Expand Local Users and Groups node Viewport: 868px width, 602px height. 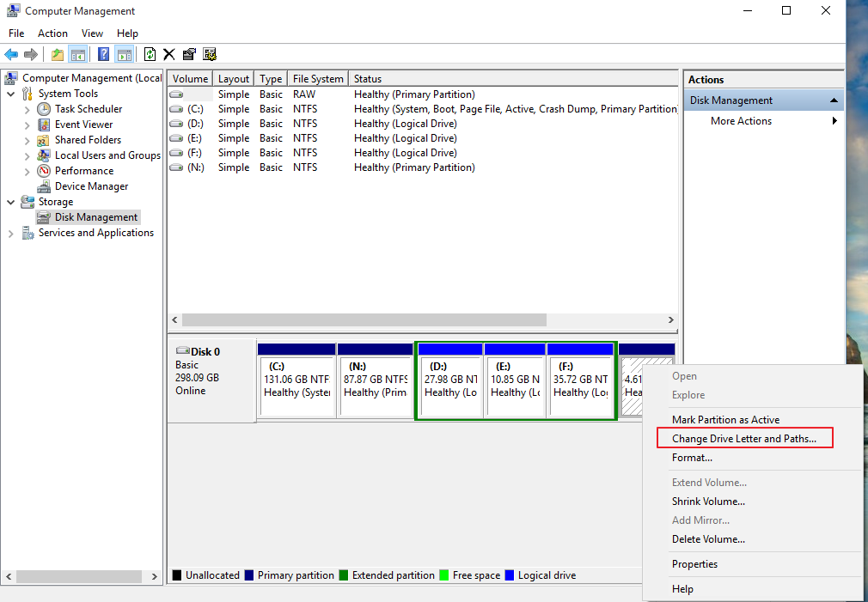(x=27, y=156)
